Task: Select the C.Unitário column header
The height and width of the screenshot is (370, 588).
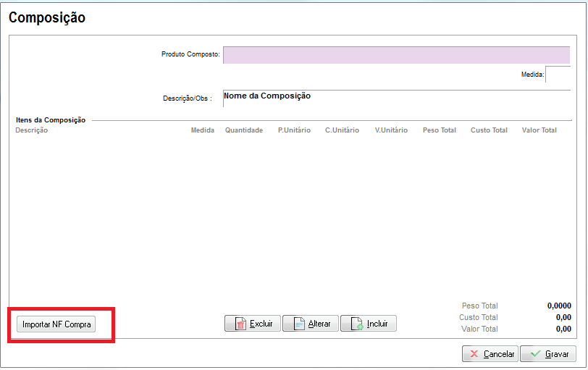Action: (x=342, y=130)
